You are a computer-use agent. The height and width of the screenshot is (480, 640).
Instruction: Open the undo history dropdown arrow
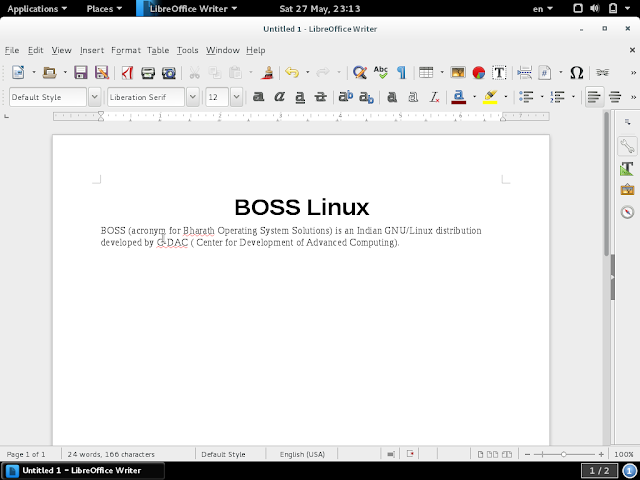(x=307, y=73)
